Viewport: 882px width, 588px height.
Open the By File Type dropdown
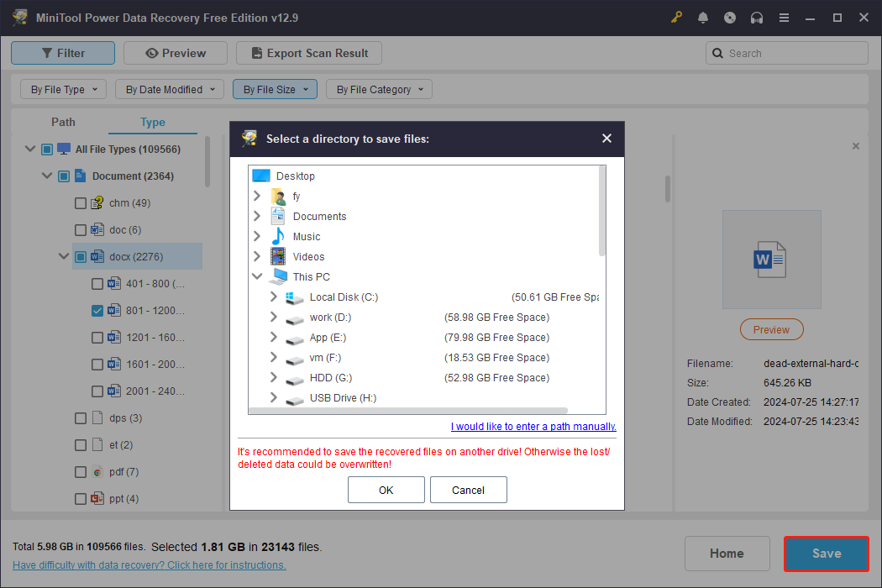[x=64, y=90]
